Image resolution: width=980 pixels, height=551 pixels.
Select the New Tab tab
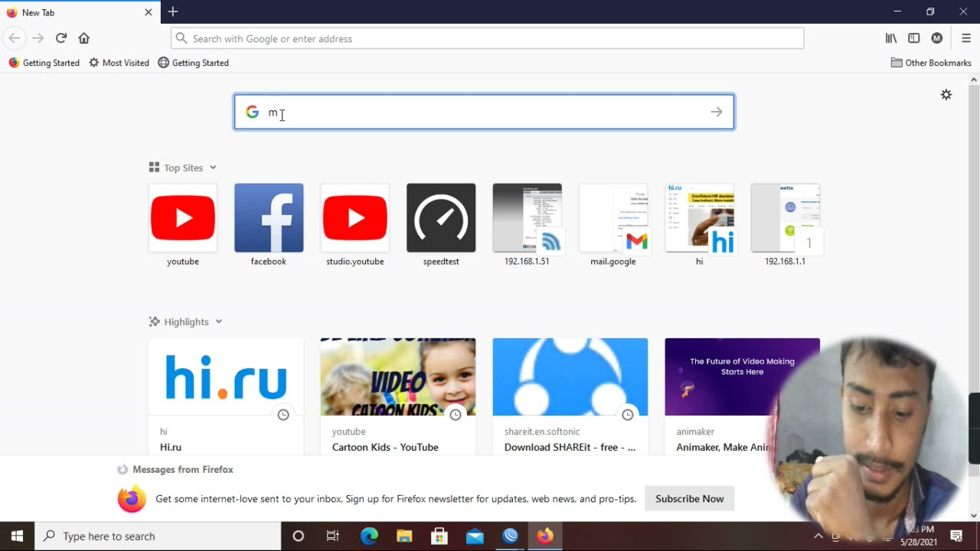point(80,12)
